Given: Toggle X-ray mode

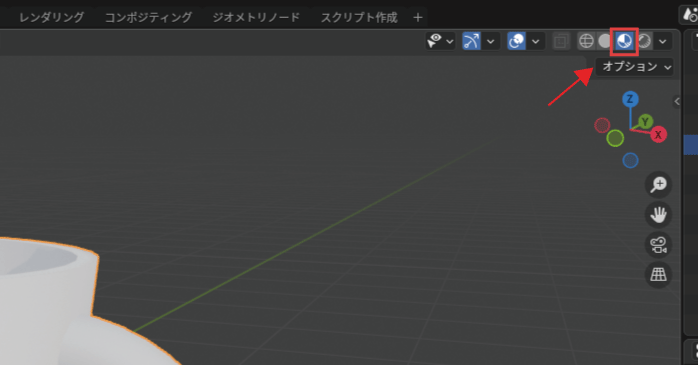Looking at the screenshot, I should 561,41.
